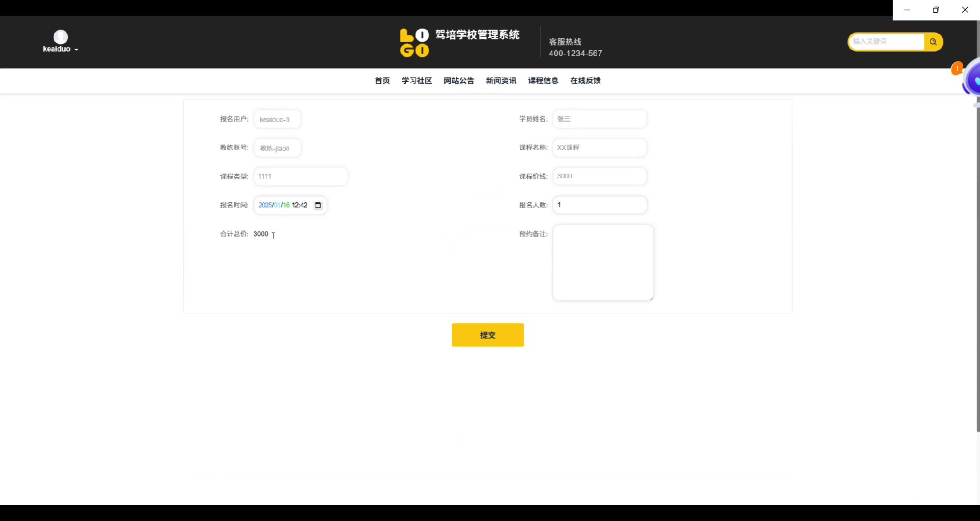Open 新闻资讯 navigation item
The width and height of the screenshot is (980, 521).
coord(501,81)
